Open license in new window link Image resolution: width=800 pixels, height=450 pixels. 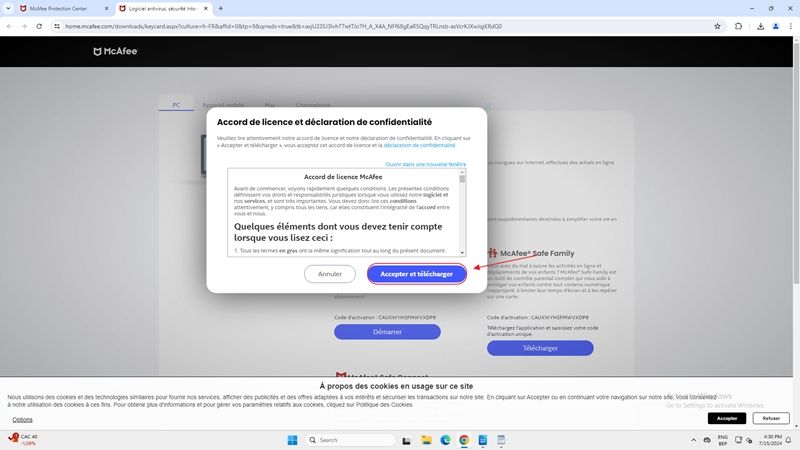coord(426,164)
